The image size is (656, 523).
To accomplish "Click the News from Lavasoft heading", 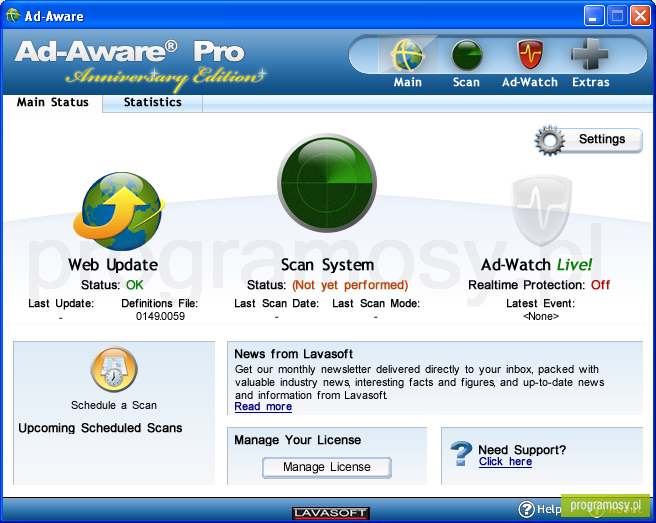I will click(293, 354).
